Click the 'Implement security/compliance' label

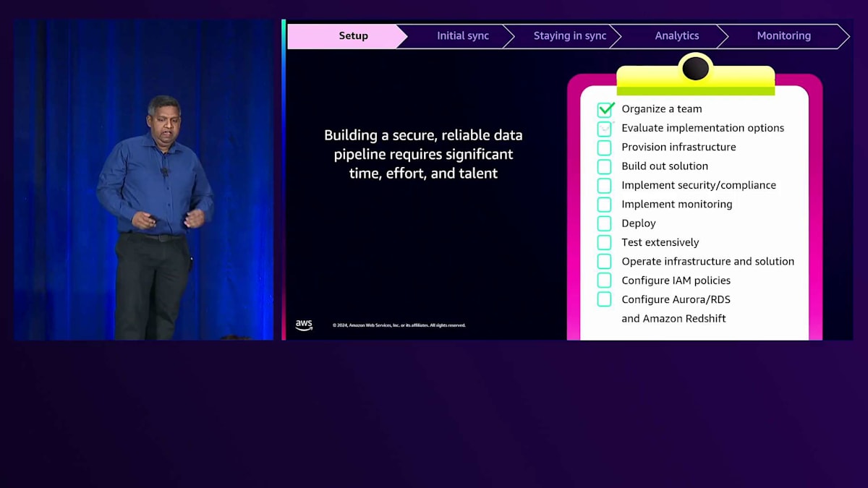tap(699, 185)
